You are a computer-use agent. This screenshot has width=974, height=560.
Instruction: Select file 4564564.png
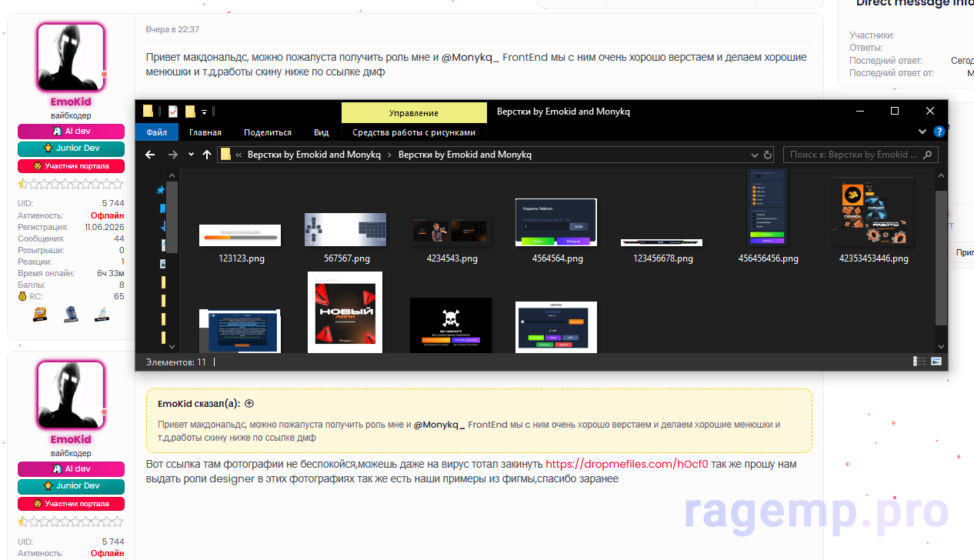click(x=557, y=231)
